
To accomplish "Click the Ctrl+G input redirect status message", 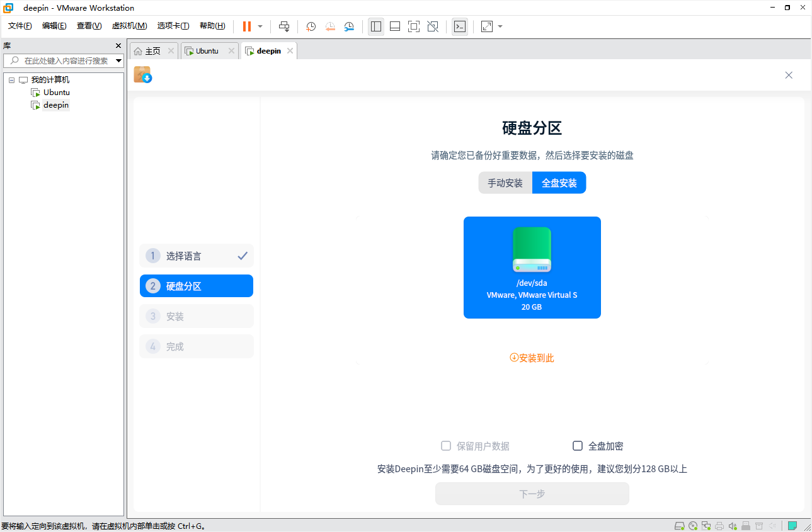I will 104,526.
